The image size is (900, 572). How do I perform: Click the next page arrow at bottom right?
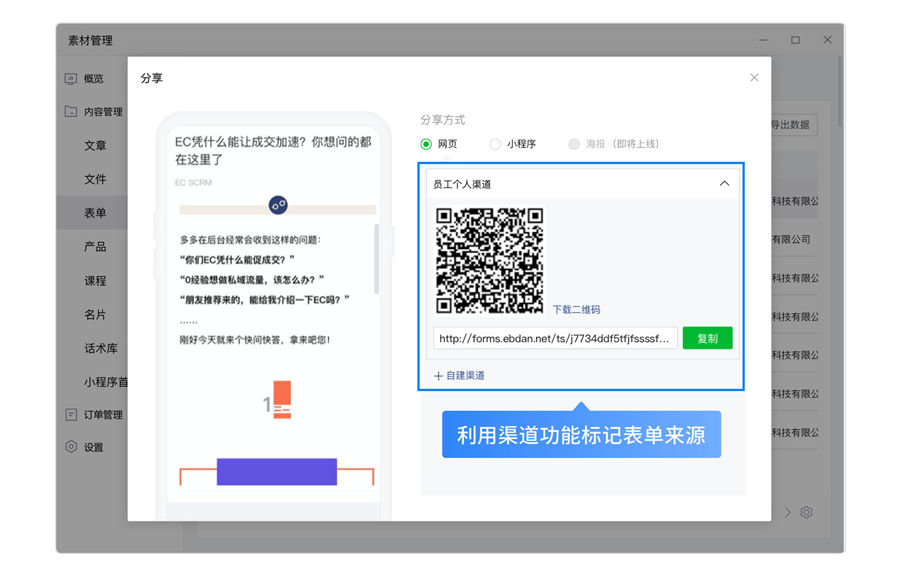pos(788,512)
